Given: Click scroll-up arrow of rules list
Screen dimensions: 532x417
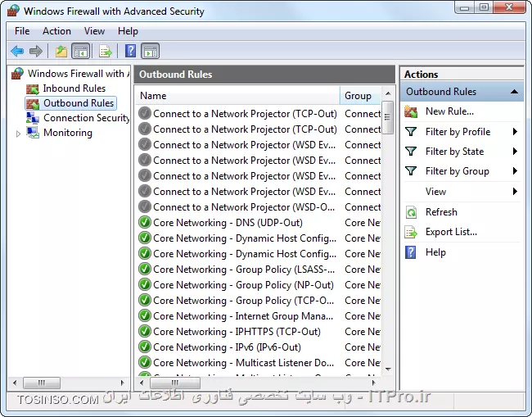Looking at the screenshot, I should tap(388, 93).
